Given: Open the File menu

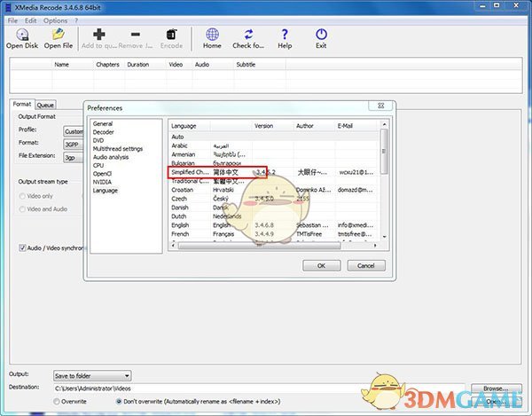Looking at the screenshot, I should [x=12, y=20].
